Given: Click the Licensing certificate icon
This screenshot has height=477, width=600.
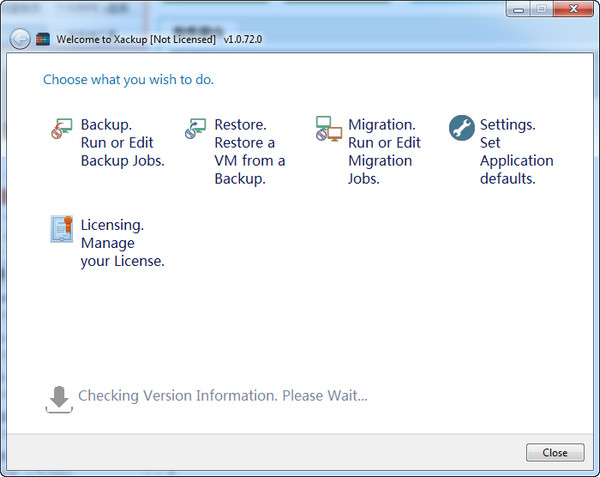Looking at the screenshot, I should click(x=61, y=229).
